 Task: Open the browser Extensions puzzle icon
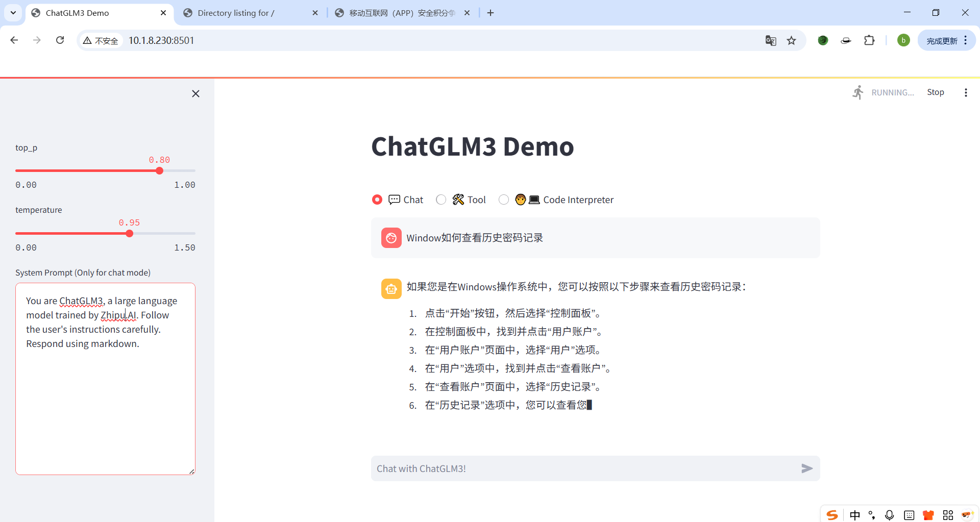tap(869, 40)
